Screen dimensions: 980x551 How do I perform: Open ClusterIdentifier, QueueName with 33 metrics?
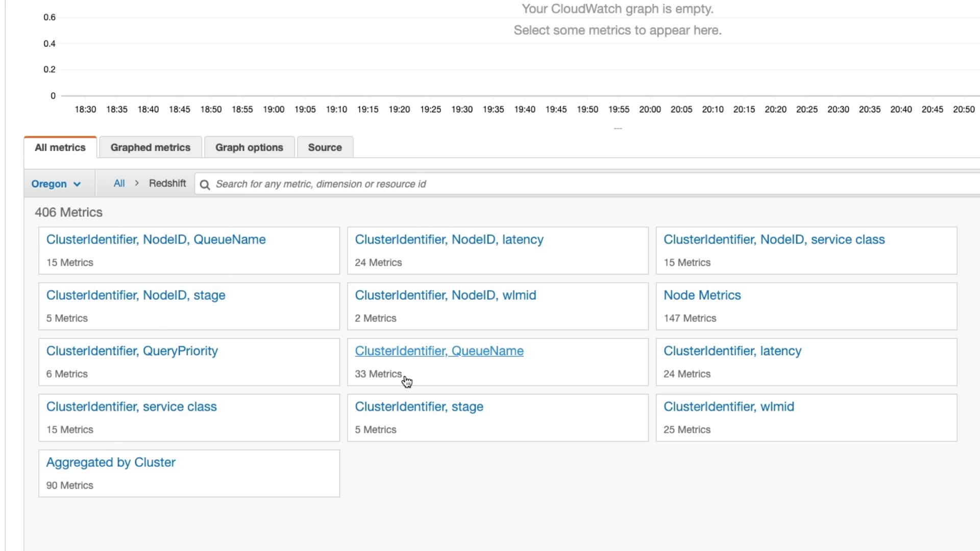click(x=439, y=351)
